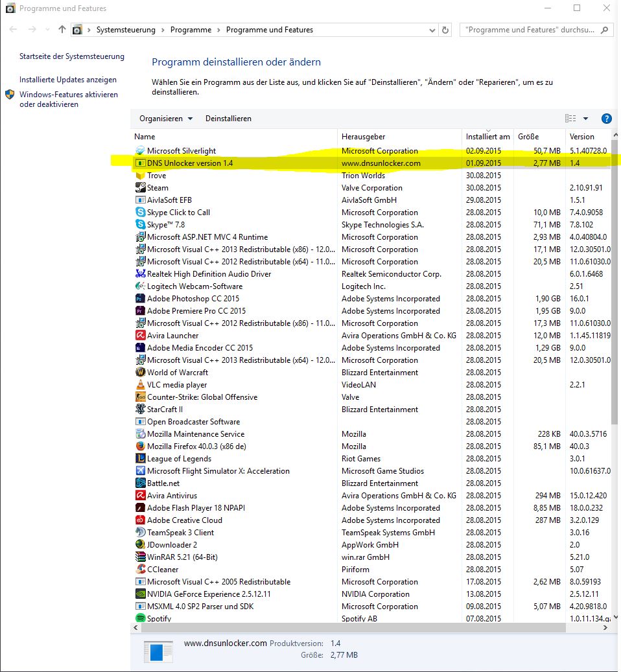Open the Organisieren dropdown menu

pyautogui.click(x=166, y=119)
